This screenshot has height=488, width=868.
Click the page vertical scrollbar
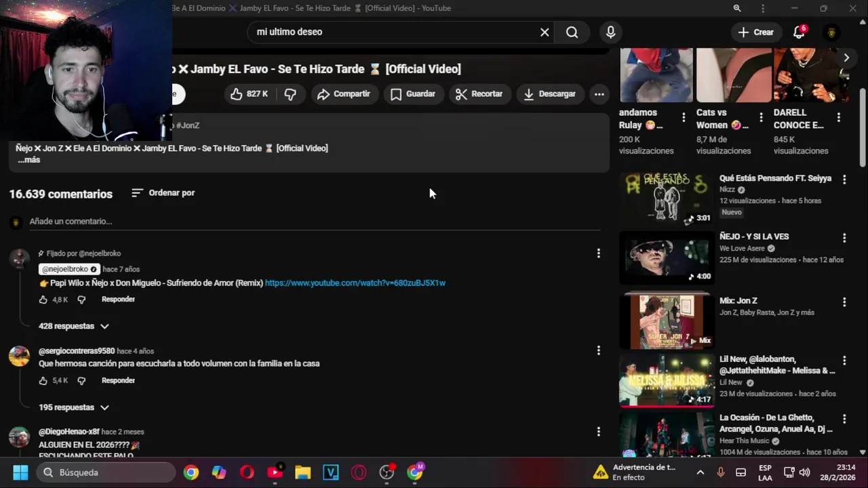[x=863, y=127]
